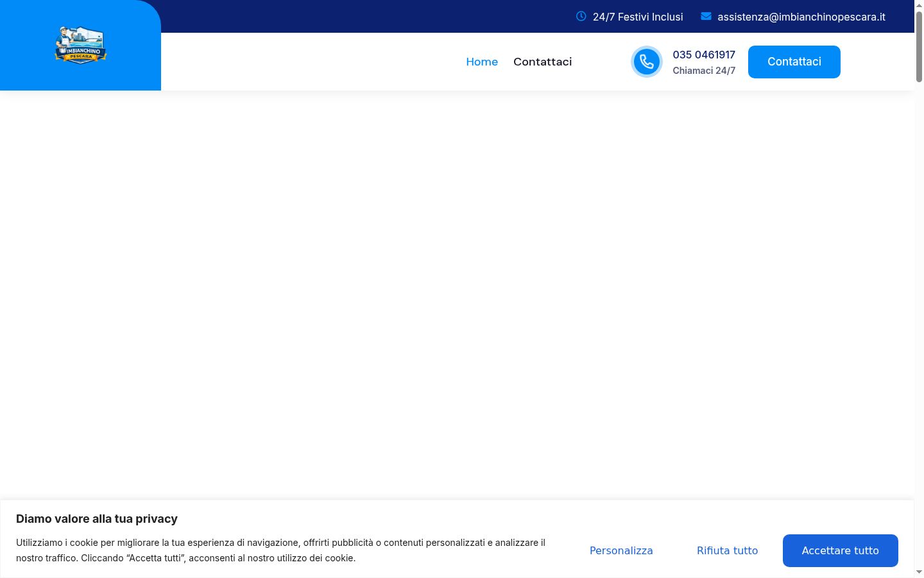Image resolution: width=924 pixels, height=578 pixels.
Task: Click the scrollbar up arrow
Action: 919,4
